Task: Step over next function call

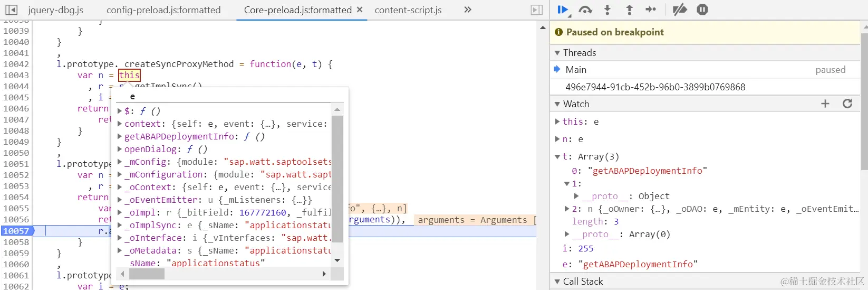Action: pyautogui.click(x=585, y=10)
